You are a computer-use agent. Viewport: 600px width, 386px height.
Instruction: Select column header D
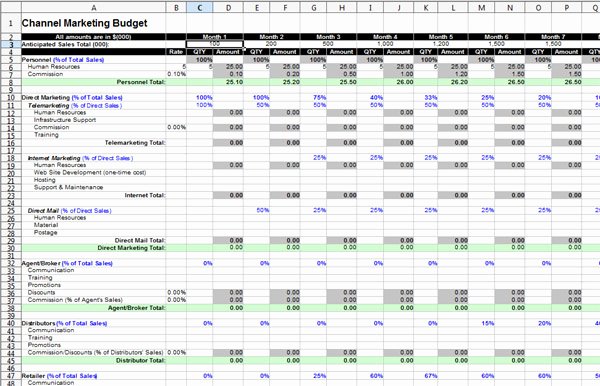click(228, 7)
